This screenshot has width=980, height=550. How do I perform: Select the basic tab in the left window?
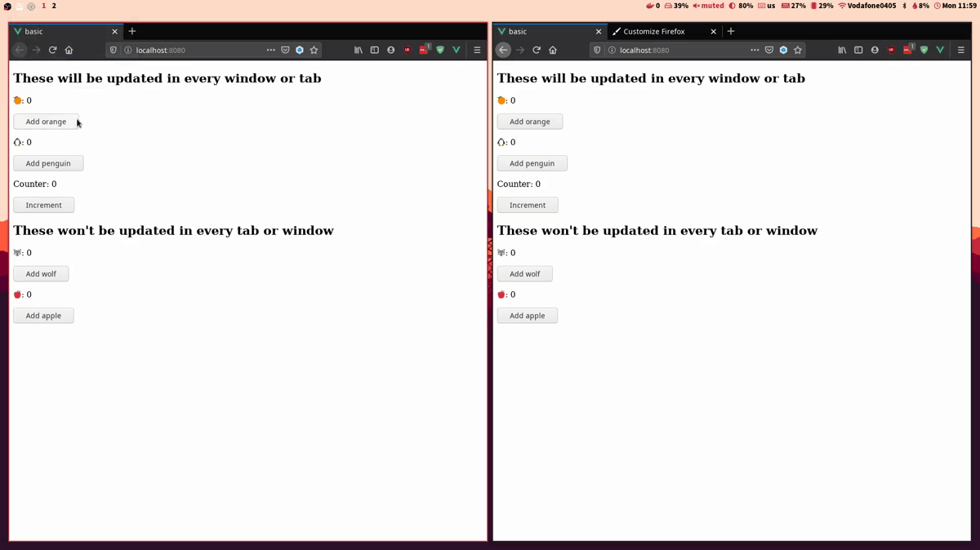65,31
